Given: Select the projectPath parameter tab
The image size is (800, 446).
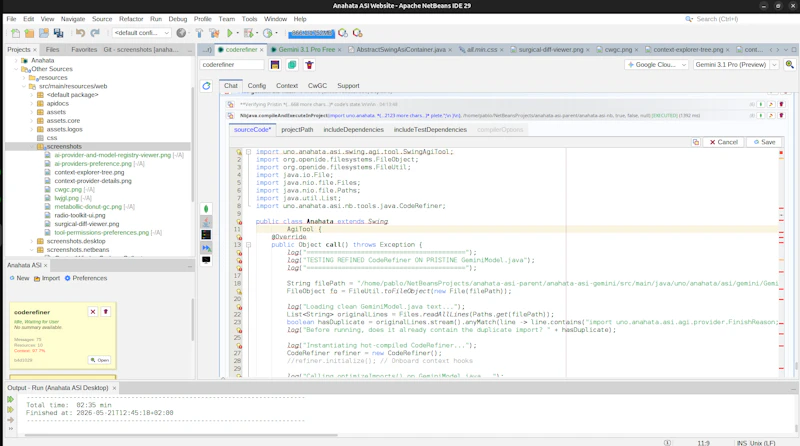Looking at the screenshot, I should [x=297, y=130].
